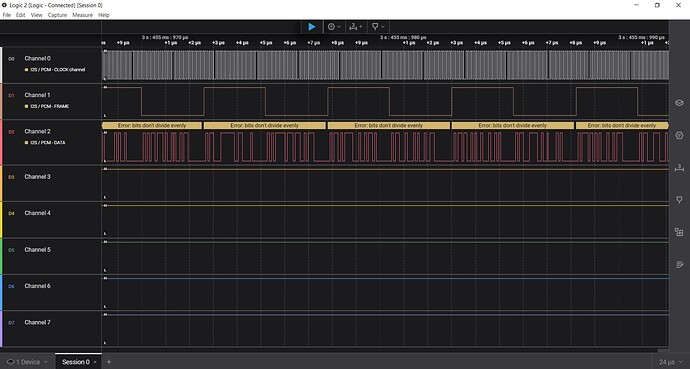The height and width of the screenshot is (369, 690).
Task: Open the Notes panel icon in the right sidebar
Action: coord(679,264)
